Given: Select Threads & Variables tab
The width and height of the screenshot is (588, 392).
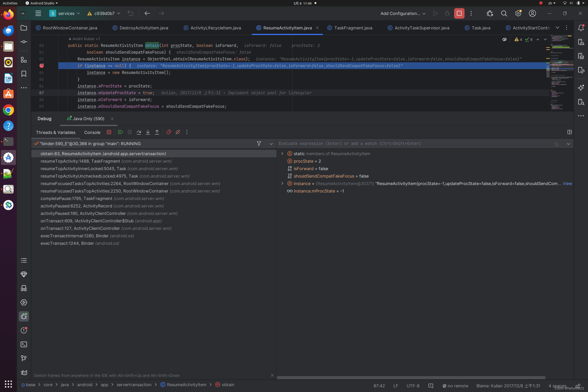Looking at the screenshot, I should (56, 133).
